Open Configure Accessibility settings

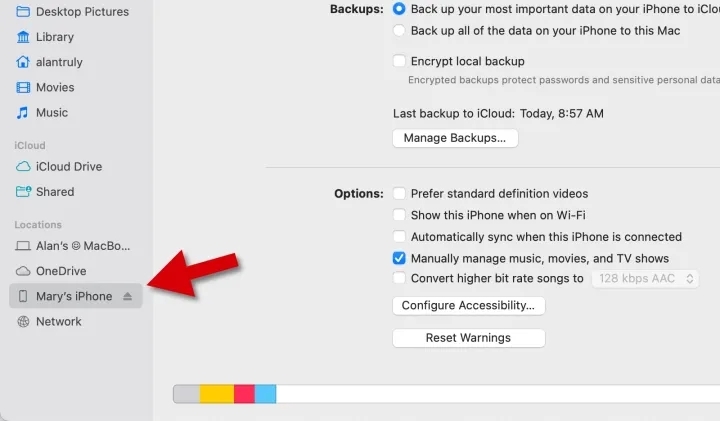click(x=468, y=306)
